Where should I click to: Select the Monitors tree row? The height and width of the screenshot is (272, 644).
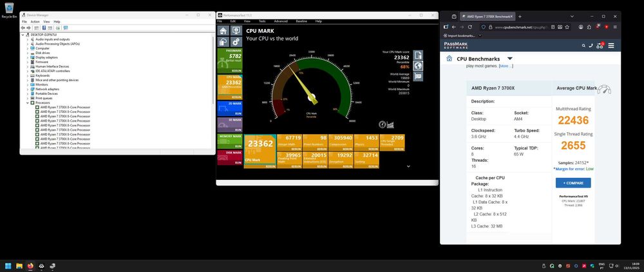41,84
